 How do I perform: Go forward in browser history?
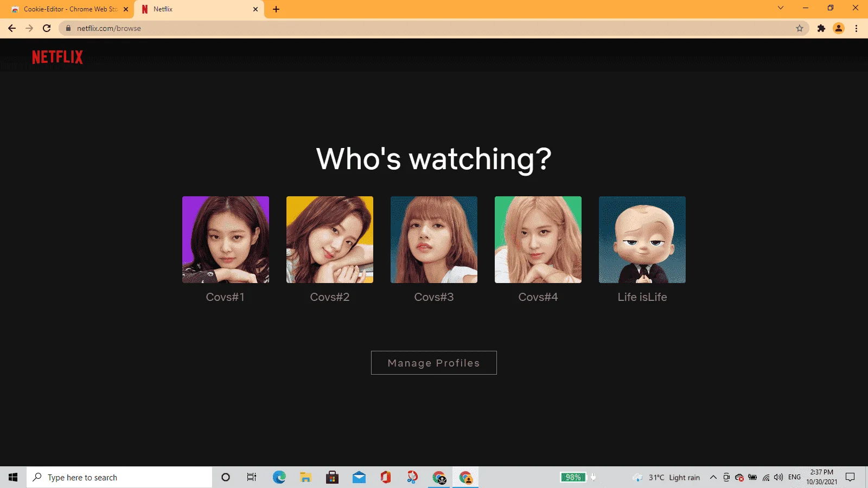(x=29, y=28)
